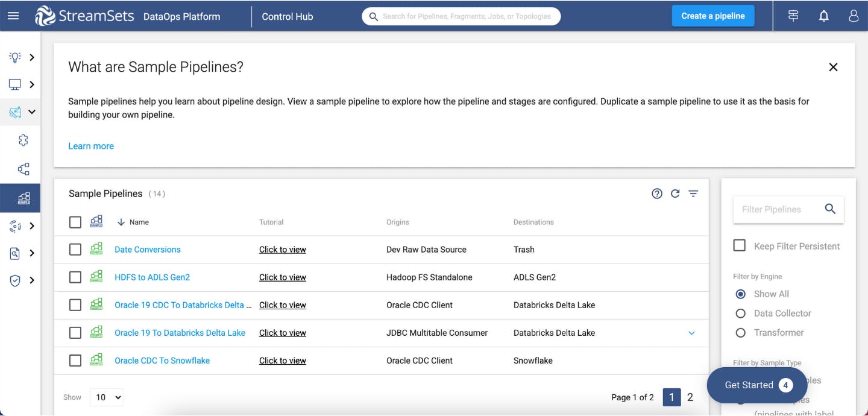Open the HDFS to ADLS Gen2 tutorial link

(282, 277)
